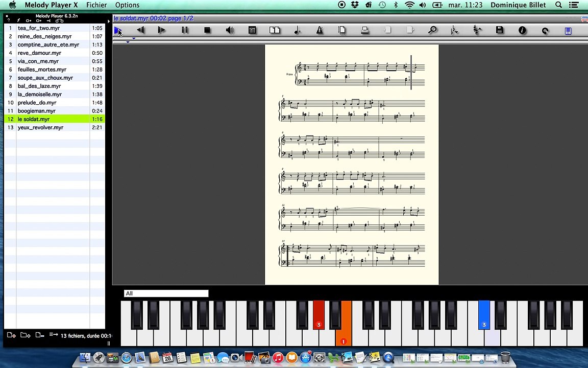The width and height of the screenshot is (588, 368).
Task: Select la_demoiselle.myr in playlist
Action: [55, 94]
